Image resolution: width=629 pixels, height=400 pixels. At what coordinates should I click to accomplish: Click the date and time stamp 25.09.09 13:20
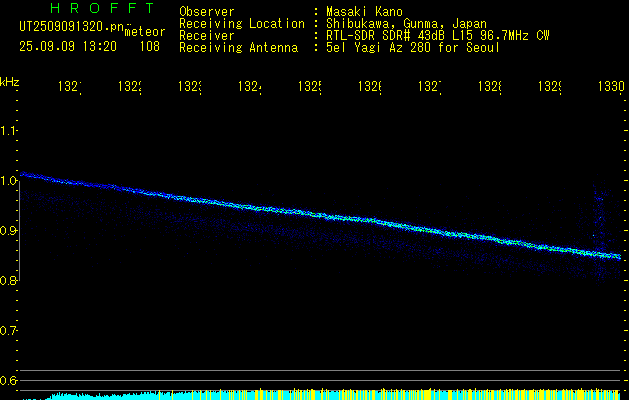[x=68, y=47]
